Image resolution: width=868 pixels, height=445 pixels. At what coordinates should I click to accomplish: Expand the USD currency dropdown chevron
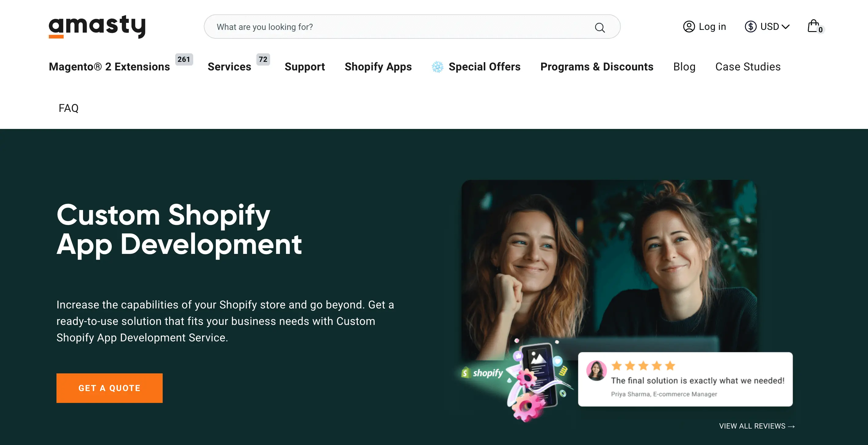click(786, 27)
